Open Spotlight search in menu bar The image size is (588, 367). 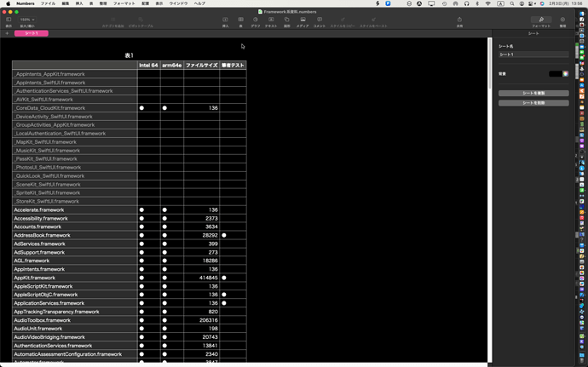(512, 3)
